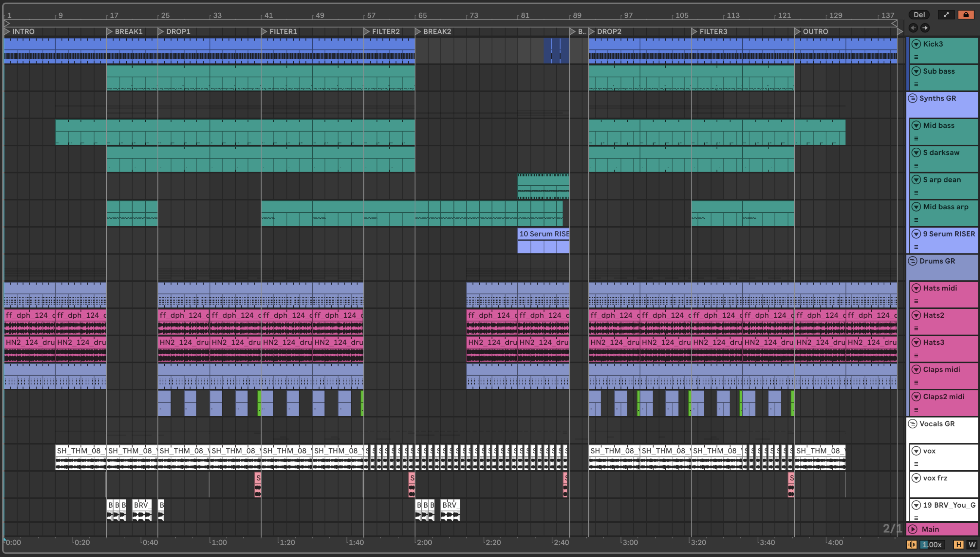Toggle the H track height button
Image resolution: width=980 pixels, height=557 pixels.
click(959, 544)
